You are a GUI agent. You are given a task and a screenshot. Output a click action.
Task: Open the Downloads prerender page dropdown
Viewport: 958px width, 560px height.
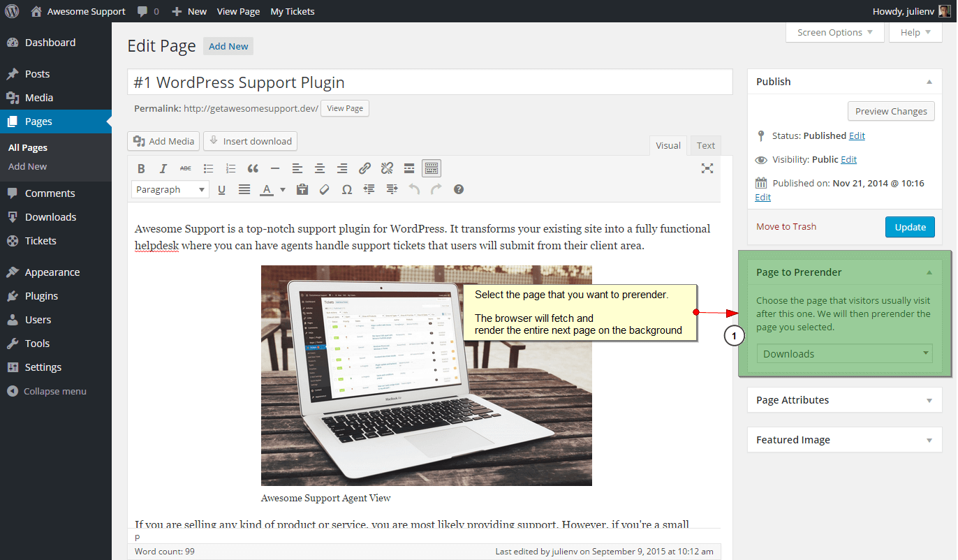tap(845, 353)
